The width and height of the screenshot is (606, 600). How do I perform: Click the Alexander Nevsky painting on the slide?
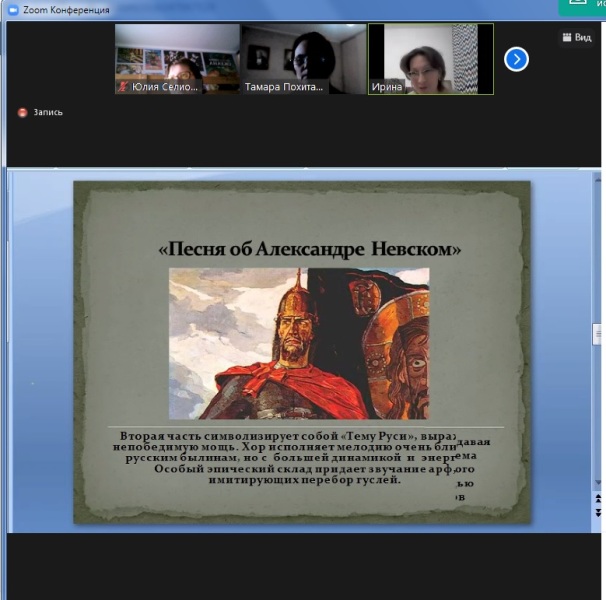(299, 343)
